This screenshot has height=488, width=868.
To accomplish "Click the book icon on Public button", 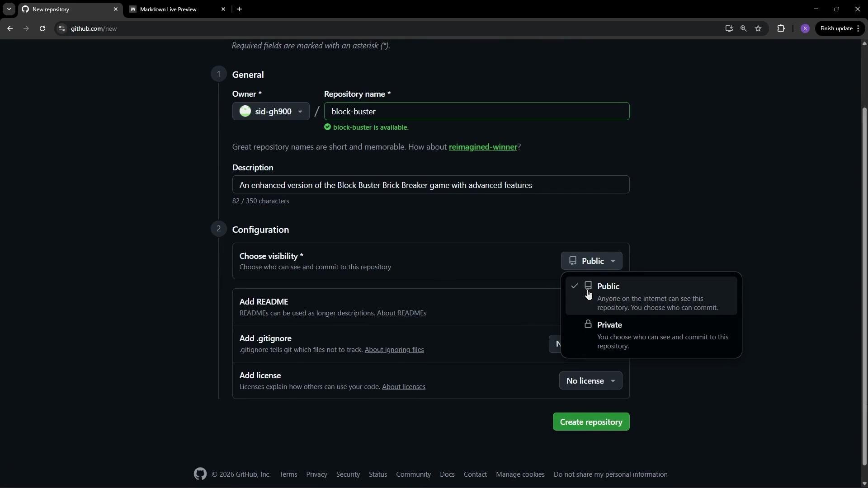I will (x=573, y=261).
